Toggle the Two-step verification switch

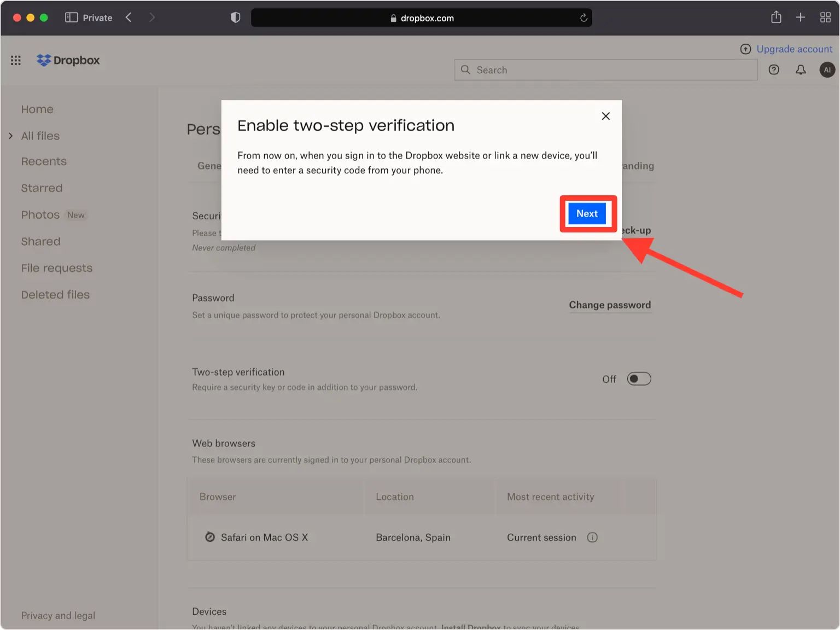[x=639, y=379]
